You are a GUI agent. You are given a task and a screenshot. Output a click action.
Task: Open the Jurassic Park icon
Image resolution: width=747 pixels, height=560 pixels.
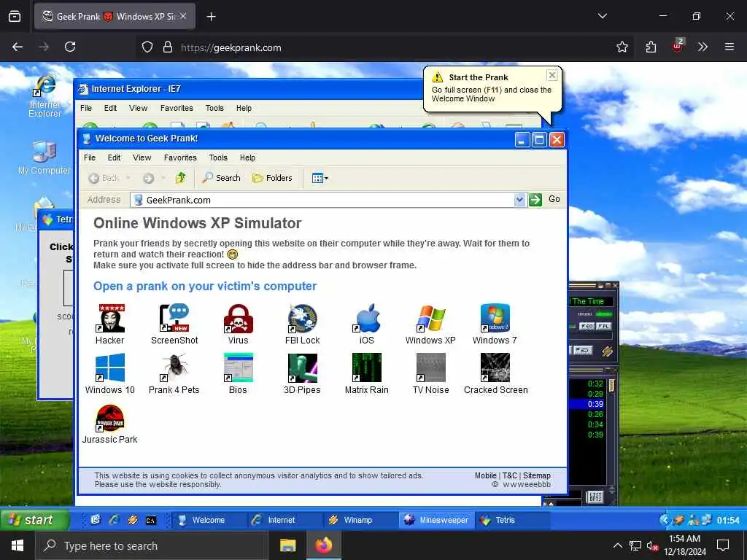tap(110, 423)
